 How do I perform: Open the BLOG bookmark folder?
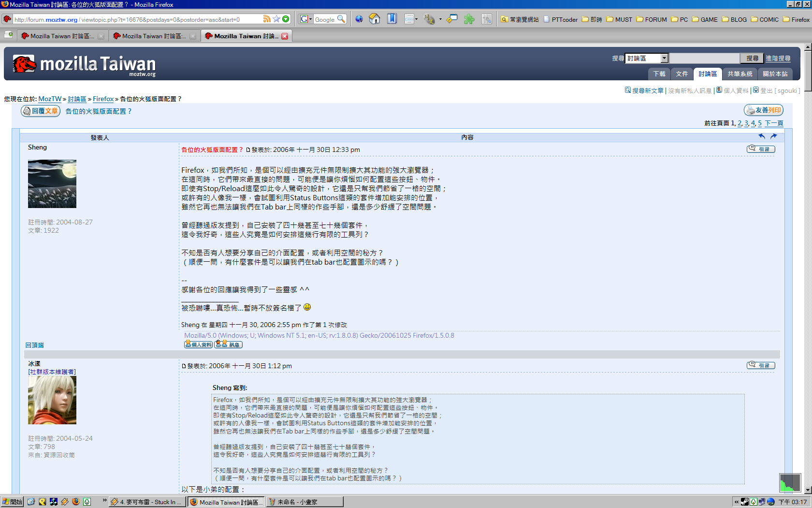(x=735, y=20)
